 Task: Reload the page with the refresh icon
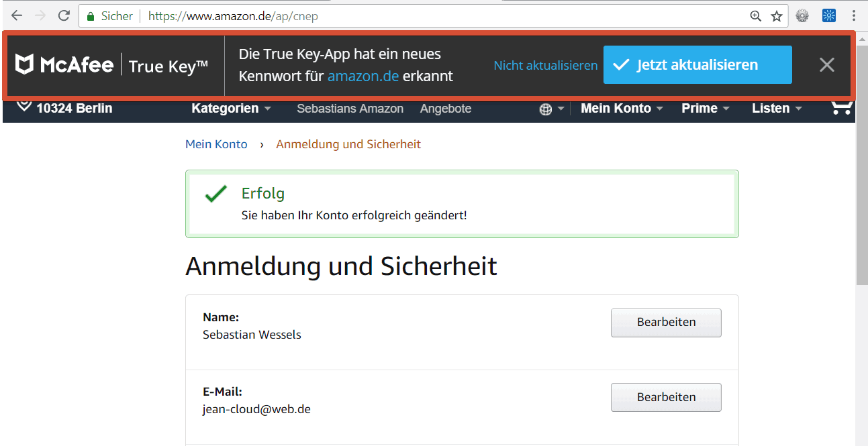[64, 15]
